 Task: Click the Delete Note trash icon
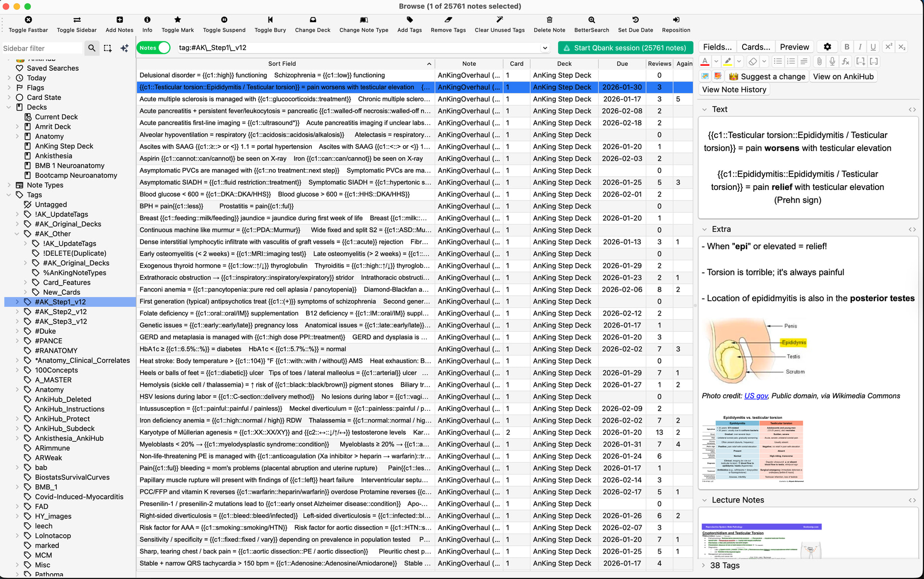click(549, 20)
